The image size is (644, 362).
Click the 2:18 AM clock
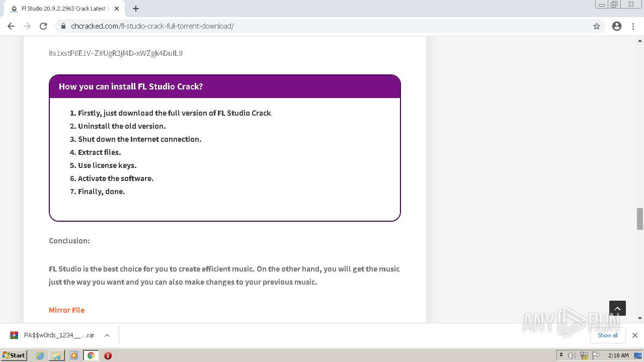click(618, 355)
